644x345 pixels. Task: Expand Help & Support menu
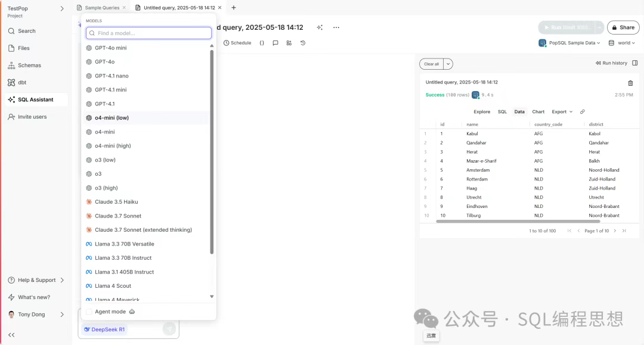pos(36,280)
